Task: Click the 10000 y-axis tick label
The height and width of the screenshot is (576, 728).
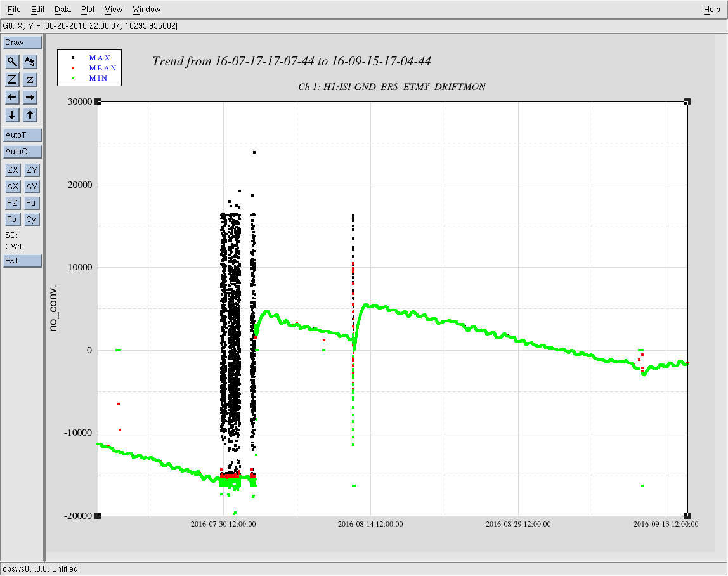Action: (x=80, y=267)
